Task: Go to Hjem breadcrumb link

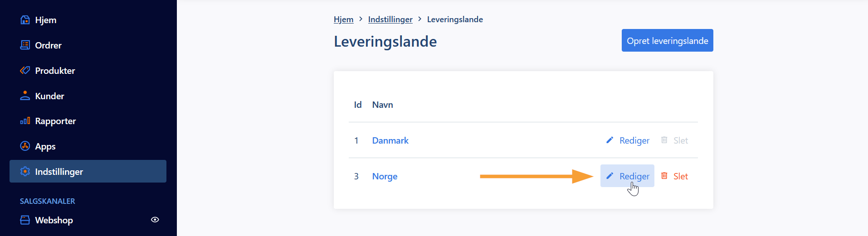Action: 343,19
